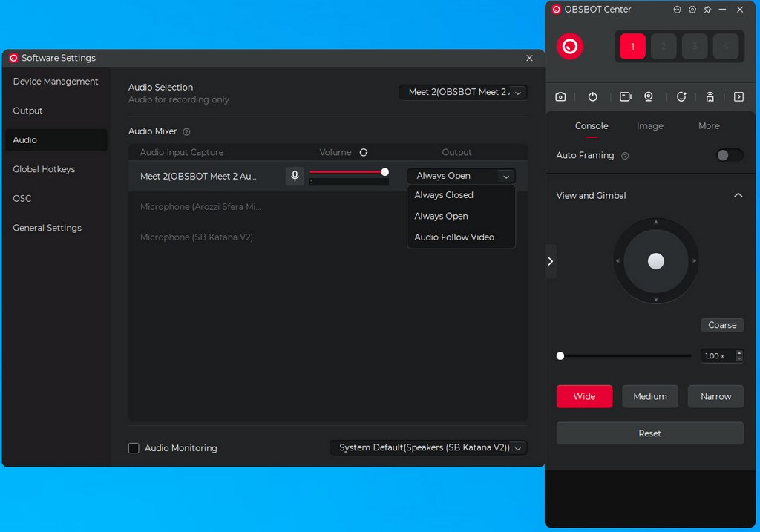760x532 pixels.
Task: Decrease zoom with the stepper down arrow
Action: 739,359
